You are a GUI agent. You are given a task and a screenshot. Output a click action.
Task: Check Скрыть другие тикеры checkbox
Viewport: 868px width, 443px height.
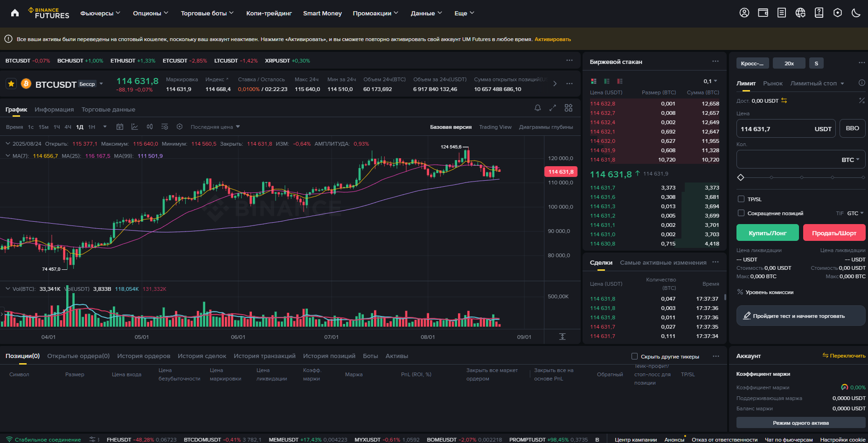tap(634, 356)
